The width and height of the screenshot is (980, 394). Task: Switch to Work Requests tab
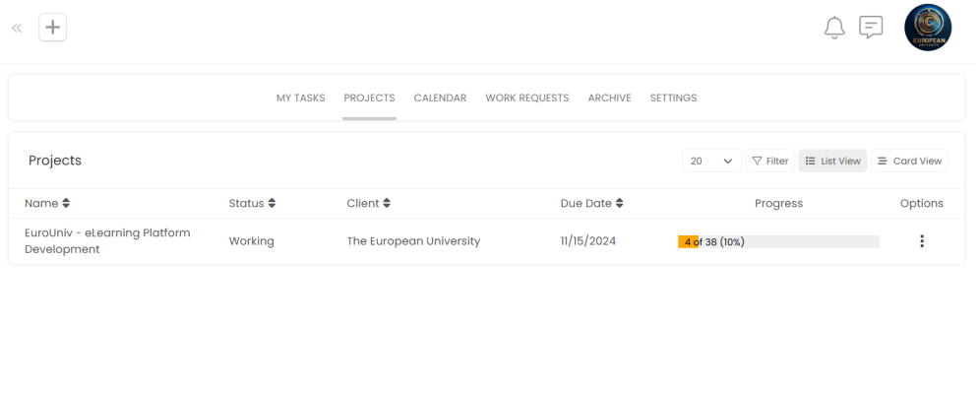[526, 98]
